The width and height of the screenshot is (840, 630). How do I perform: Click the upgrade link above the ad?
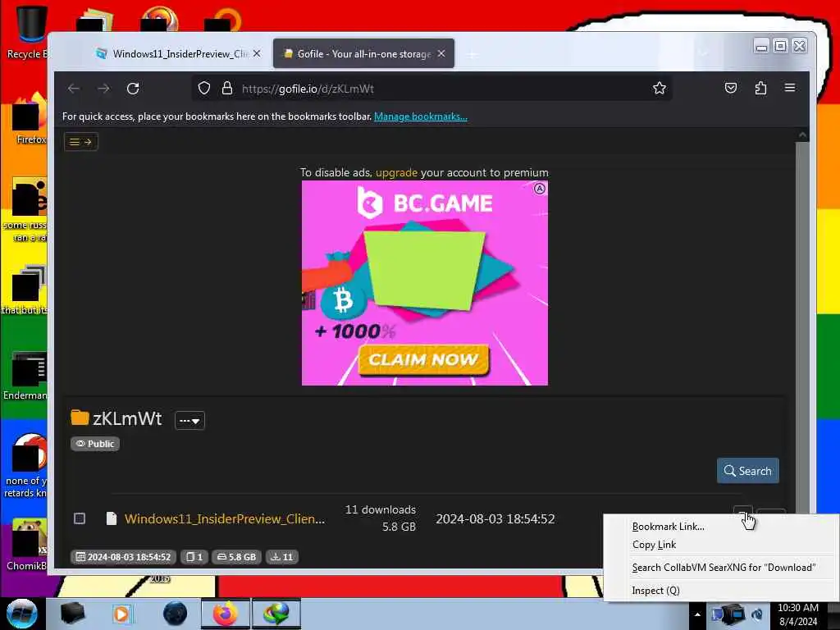396,172
